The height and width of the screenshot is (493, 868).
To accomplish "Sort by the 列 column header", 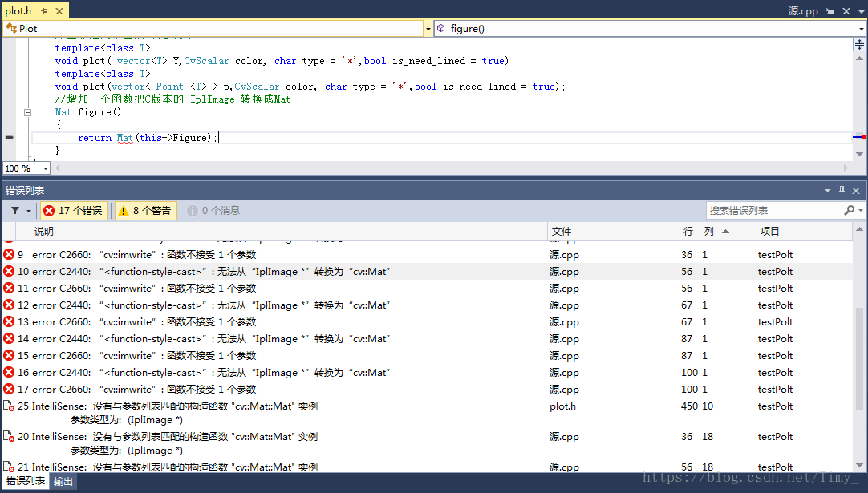I will (728, 232).
